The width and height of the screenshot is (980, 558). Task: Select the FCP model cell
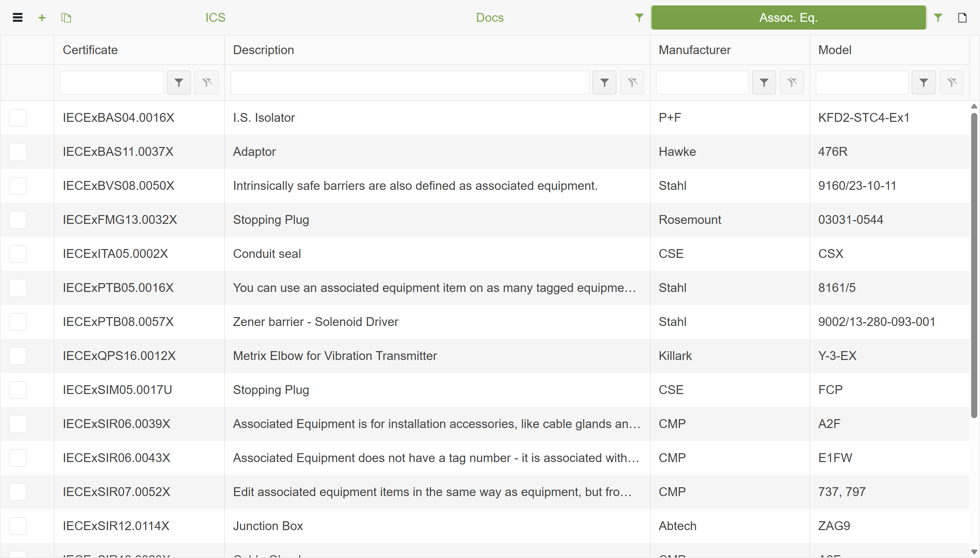click(x=889, y=390)
